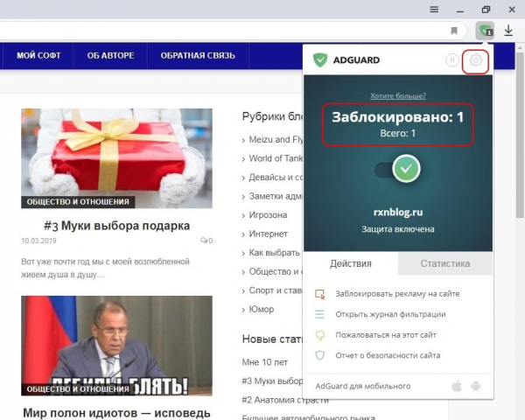This screenshot has width=525, height=420.
Task: Click the Хотите больше? link
Action: point(398,96)
